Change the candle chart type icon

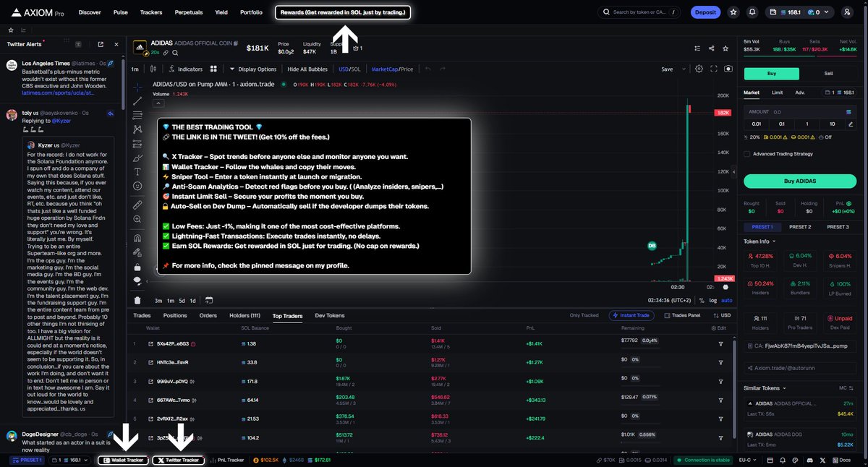coord(153,69)
